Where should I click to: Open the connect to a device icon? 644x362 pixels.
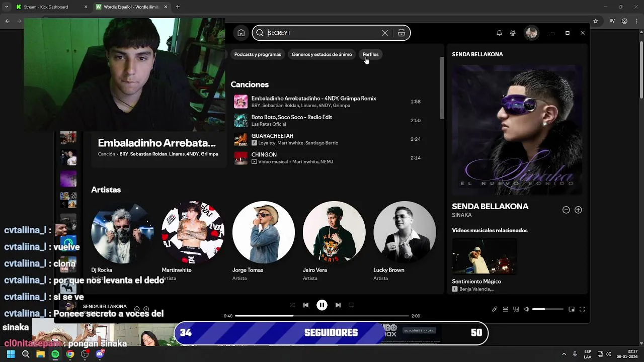pos(516,309)
